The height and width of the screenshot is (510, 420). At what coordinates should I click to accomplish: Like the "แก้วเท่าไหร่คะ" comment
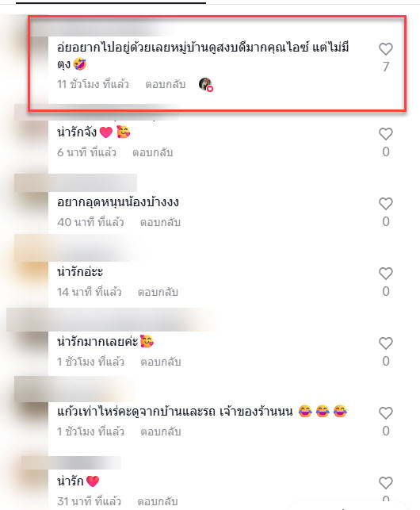click(386, 413)
